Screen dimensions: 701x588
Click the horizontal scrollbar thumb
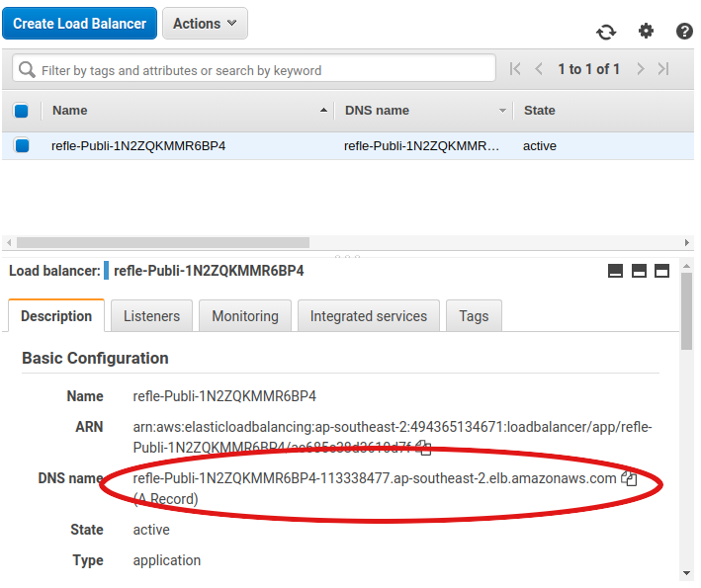[x=163, y=243]
